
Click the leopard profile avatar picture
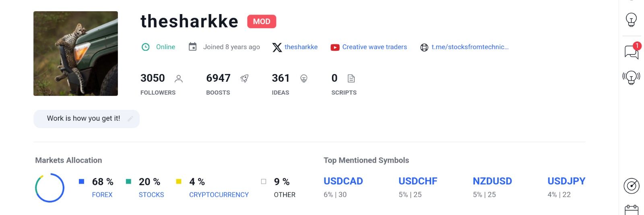[x=76, y=54]
